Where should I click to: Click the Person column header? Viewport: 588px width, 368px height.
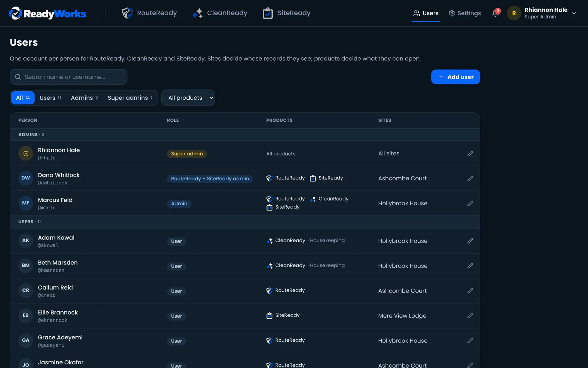coord(28,120)
